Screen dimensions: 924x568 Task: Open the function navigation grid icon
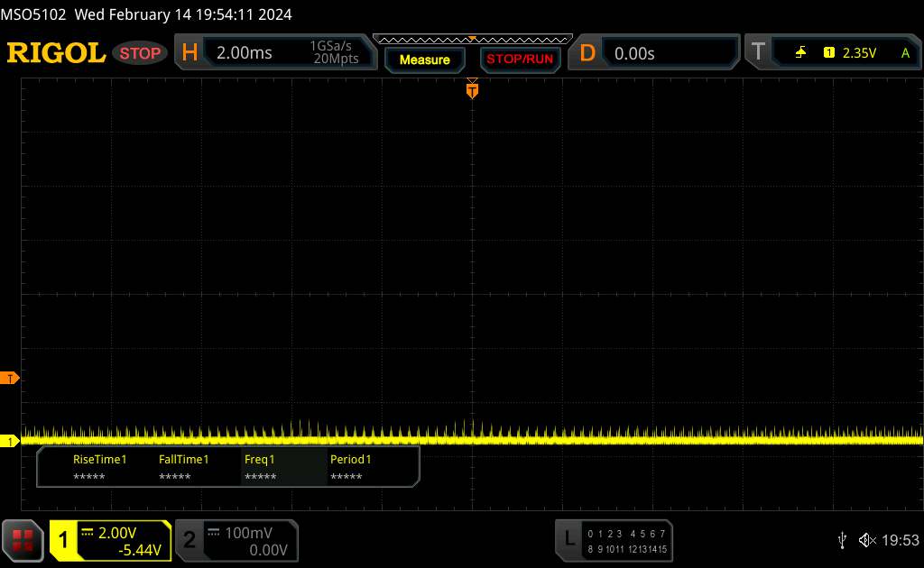(23, 540)
